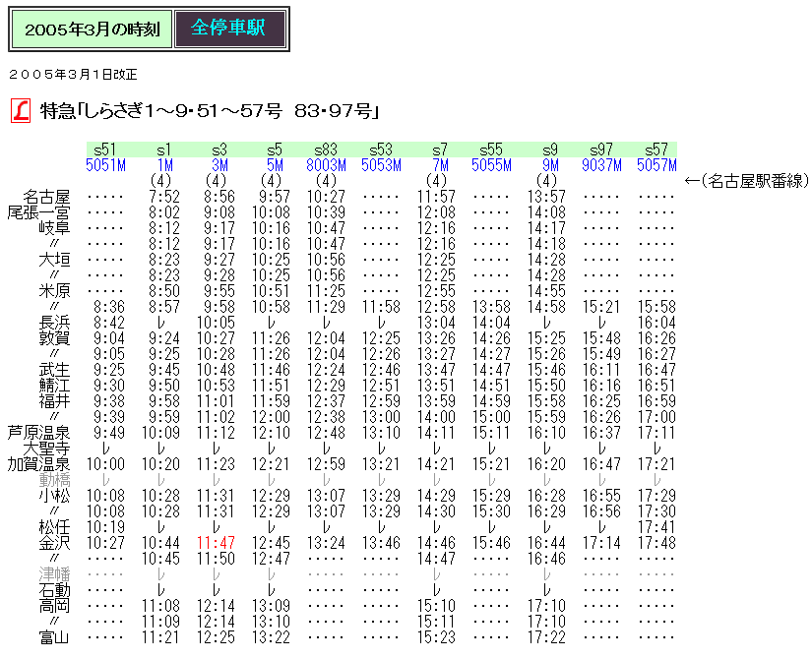Image resolution: width=812 pixels, height=659 pixels.
Task: Open train number link 5051M
Action: [x=105, y=165]
